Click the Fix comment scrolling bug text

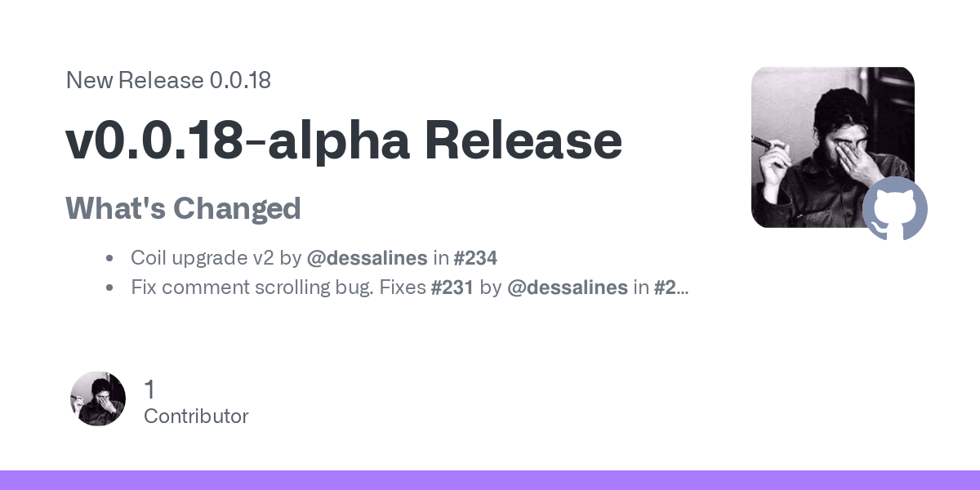(x=252, y=287)
